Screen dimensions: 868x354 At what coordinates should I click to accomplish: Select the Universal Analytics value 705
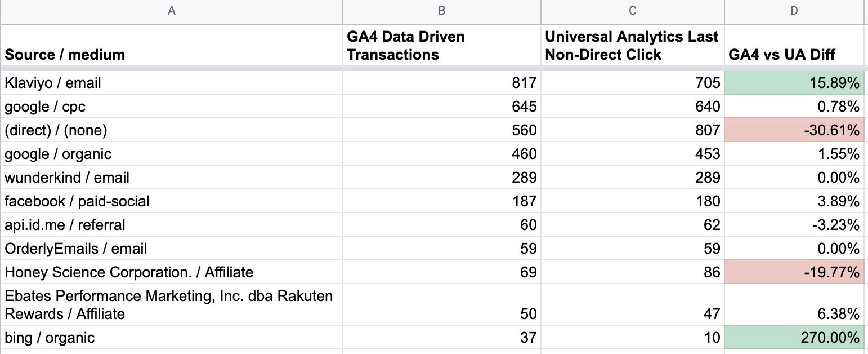tap(632, 82)
